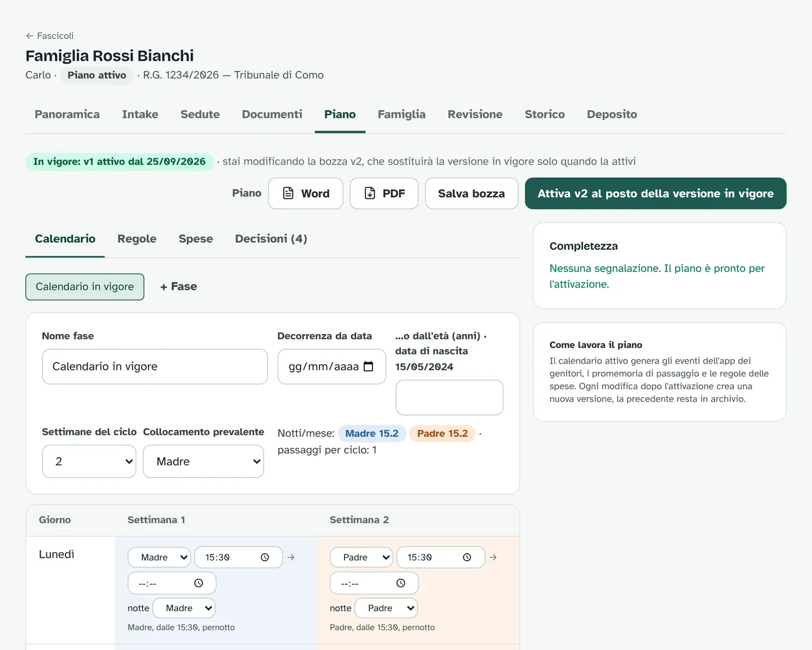Screen dimensions: 812x650
Task: Click Settimana 1 empty end time field
Action: [172, 583]
